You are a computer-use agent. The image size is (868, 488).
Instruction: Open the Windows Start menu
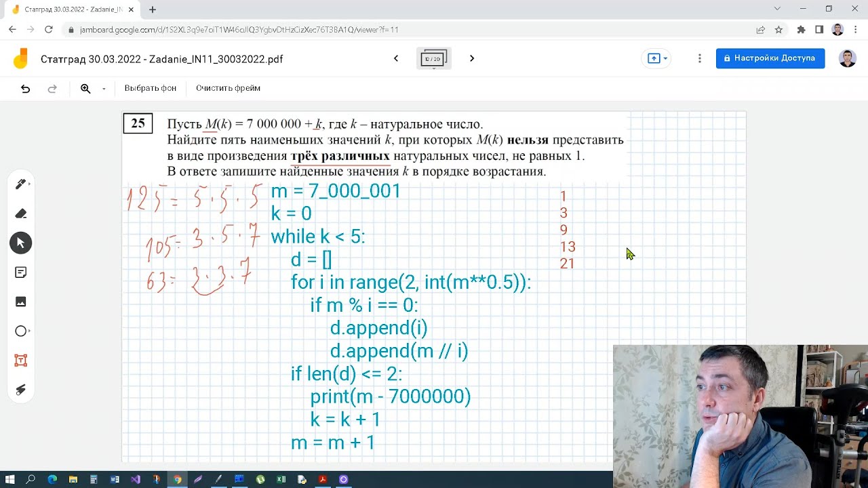coord(9,479)
